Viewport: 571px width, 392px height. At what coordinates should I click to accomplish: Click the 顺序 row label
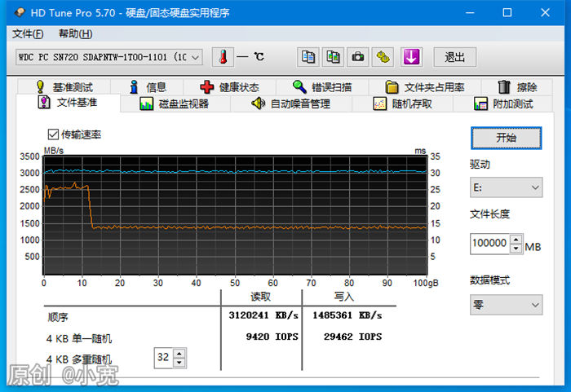58,317
